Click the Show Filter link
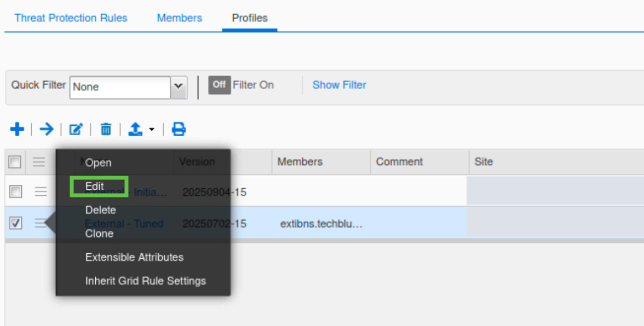 click(339, 85)
